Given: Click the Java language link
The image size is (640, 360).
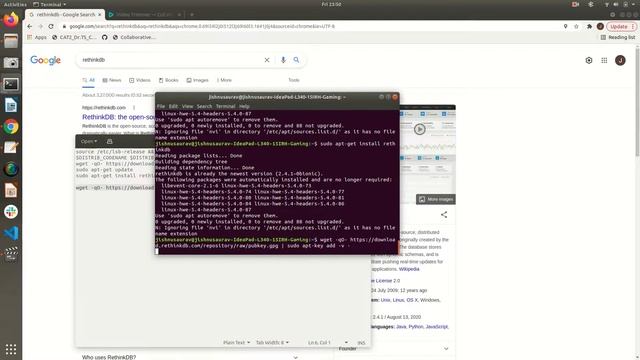Looking at the screenshot, I should 401,327.
